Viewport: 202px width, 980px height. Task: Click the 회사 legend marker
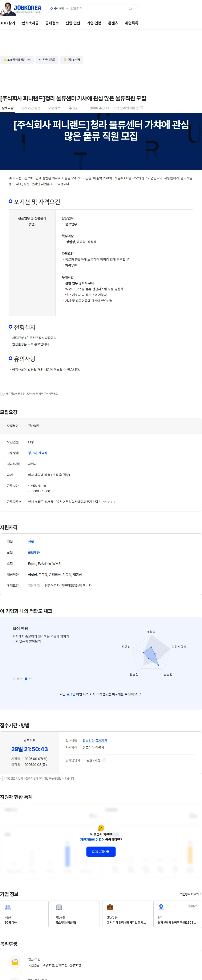tap(14, 679)
